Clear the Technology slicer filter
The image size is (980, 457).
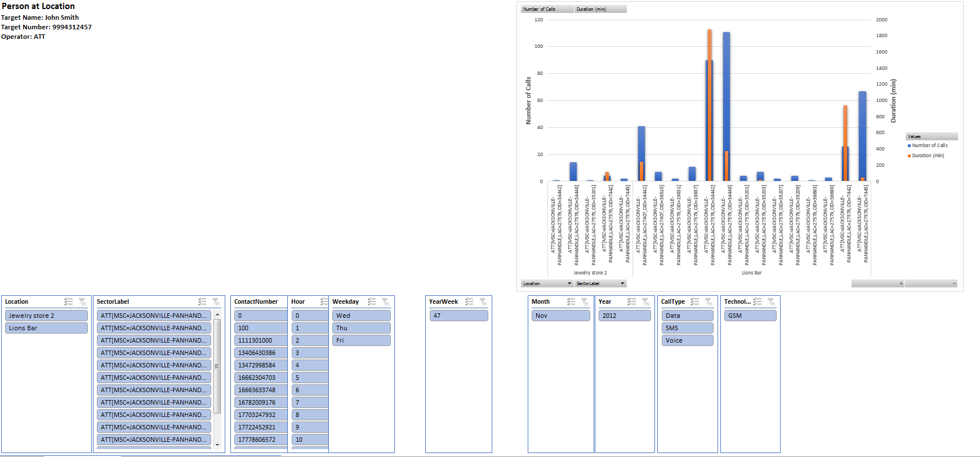[x=771, y=302]
